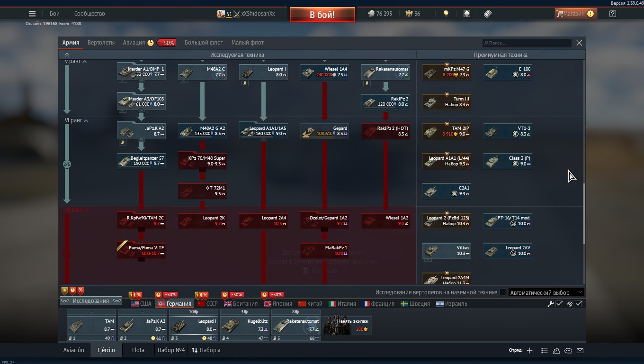Select TAM crew slot
Viewport: 644px width, 364px height.
91,326
